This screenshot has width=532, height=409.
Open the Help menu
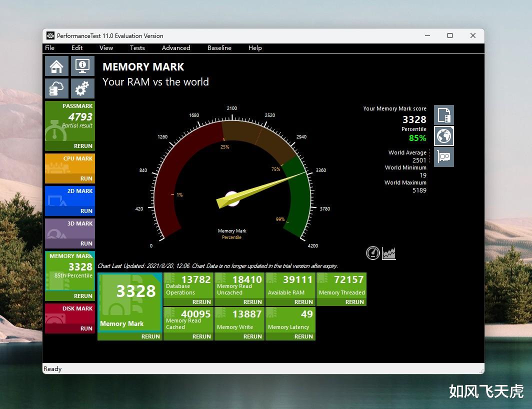(x=255, y=48)
